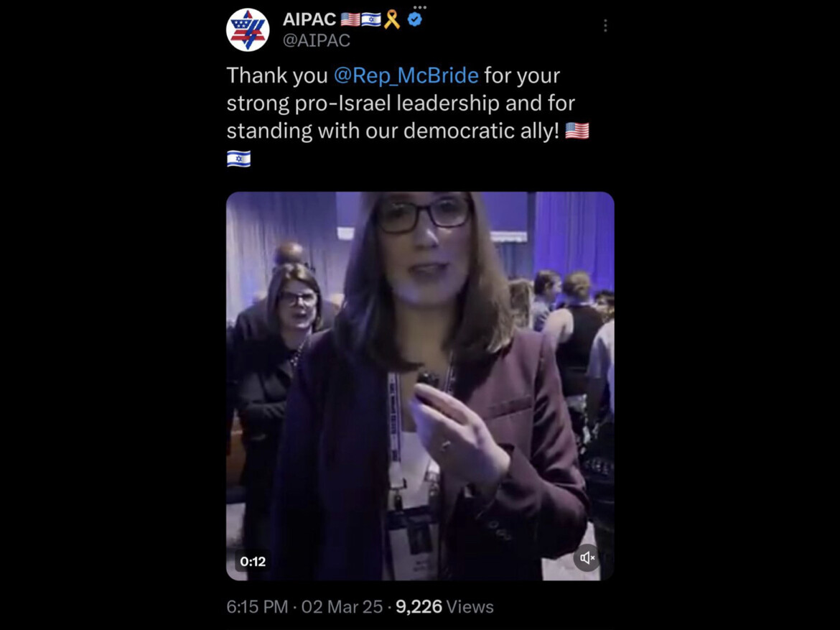840x630 pixels.
Task: Play the embedded video of the speaking woman
Action: tap(420, 386)
